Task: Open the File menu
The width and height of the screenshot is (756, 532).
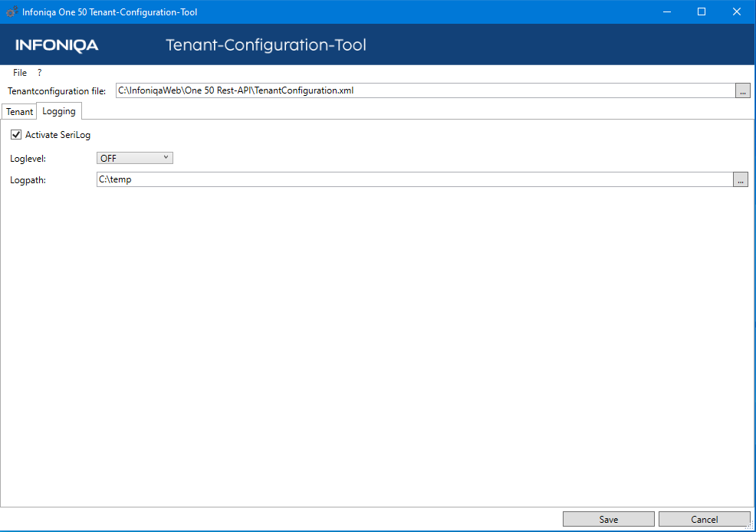Action: (x=20, y=73)
